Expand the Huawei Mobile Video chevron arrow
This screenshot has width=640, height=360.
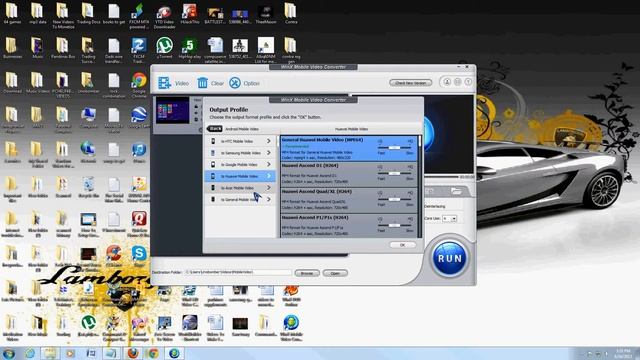coord(269,176)
